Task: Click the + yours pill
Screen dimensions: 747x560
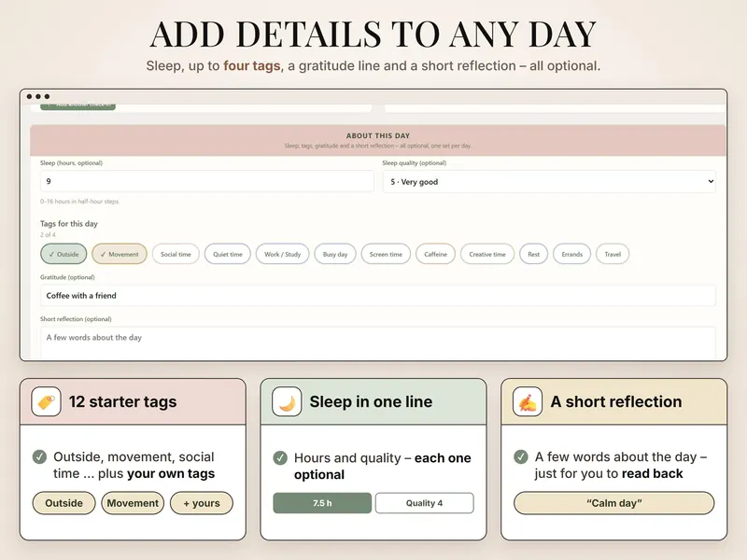Action: point(202,503)
